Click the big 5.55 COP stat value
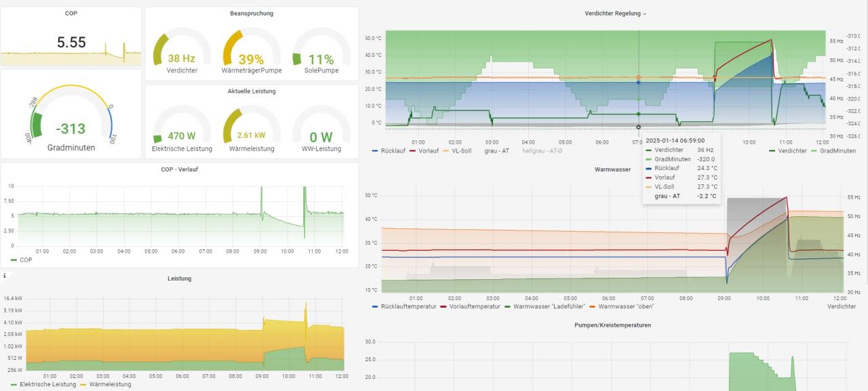 [71, 43]
